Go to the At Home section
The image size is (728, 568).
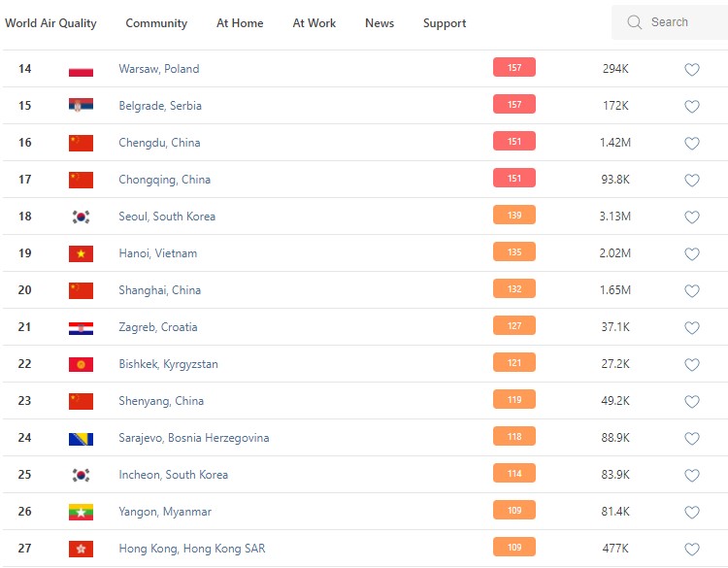[x=240, y=23]
